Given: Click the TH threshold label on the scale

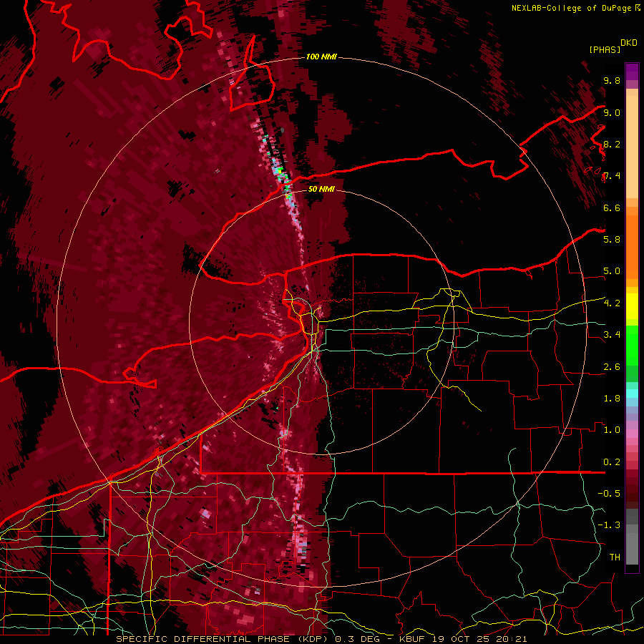Looking at the screenshot, I should [615, 557].
